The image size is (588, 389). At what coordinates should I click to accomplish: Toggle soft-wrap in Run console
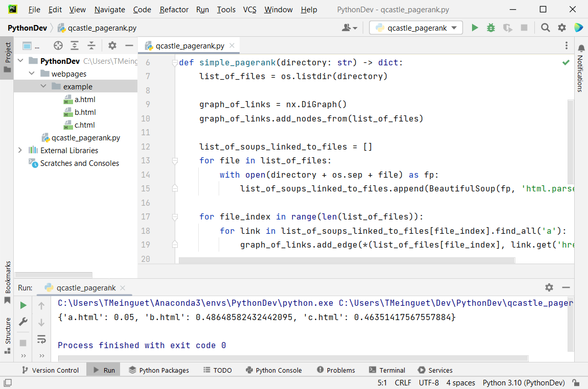pyautogui.click(x=41, y=339)
